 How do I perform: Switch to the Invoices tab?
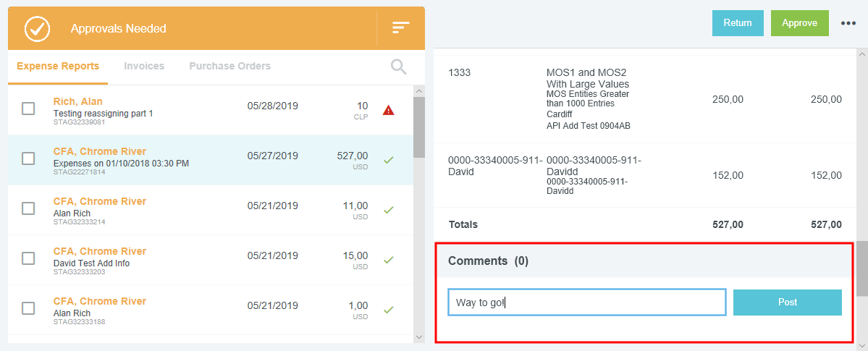[144, 66]
